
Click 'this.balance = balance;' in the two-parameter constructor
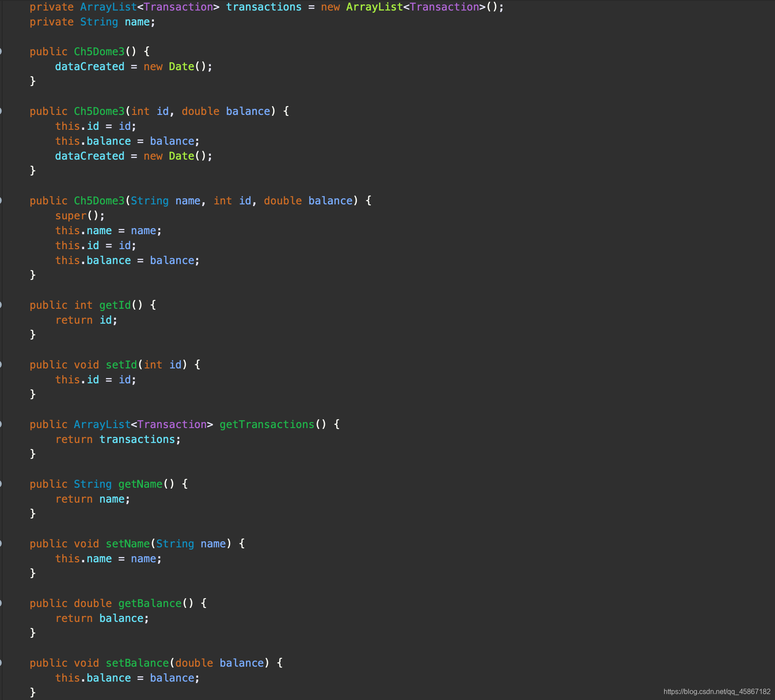pos(128,141)
